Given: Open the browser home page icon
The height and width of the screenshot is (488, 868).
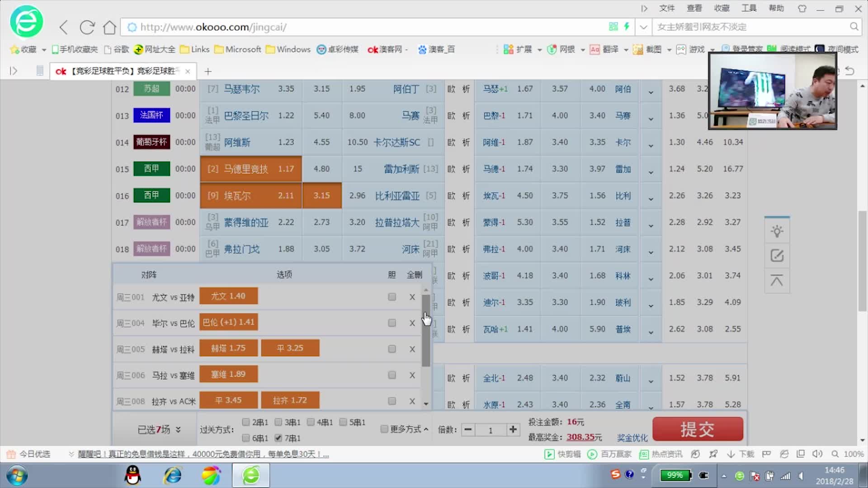Looking at the screenshot, I should [x=109, y=27].
